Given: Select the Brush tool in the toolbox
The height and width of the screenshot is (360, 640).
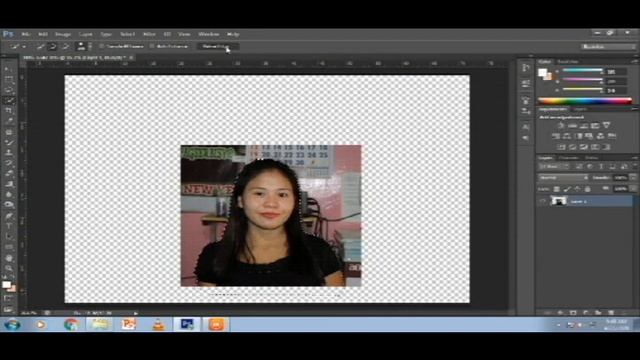Looking at the screenshot, I should (x=9, y=142).
